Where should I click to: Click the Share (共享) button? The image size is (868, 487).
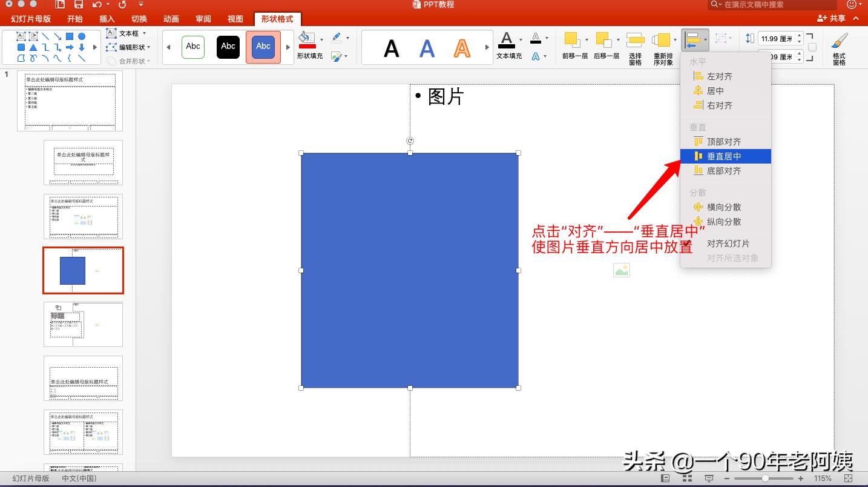pos(831,19)
